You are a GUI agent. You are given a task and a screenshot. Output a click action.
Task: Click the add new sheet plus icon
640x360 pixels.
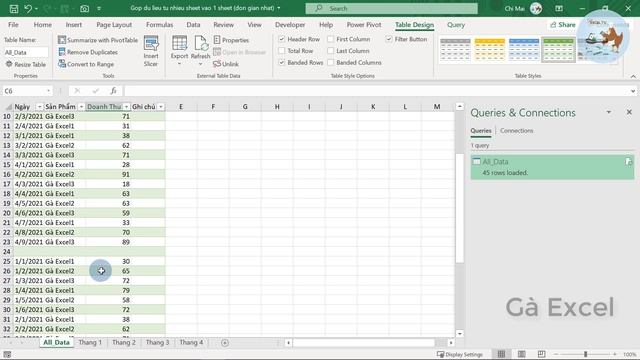(x=225, y=343)
